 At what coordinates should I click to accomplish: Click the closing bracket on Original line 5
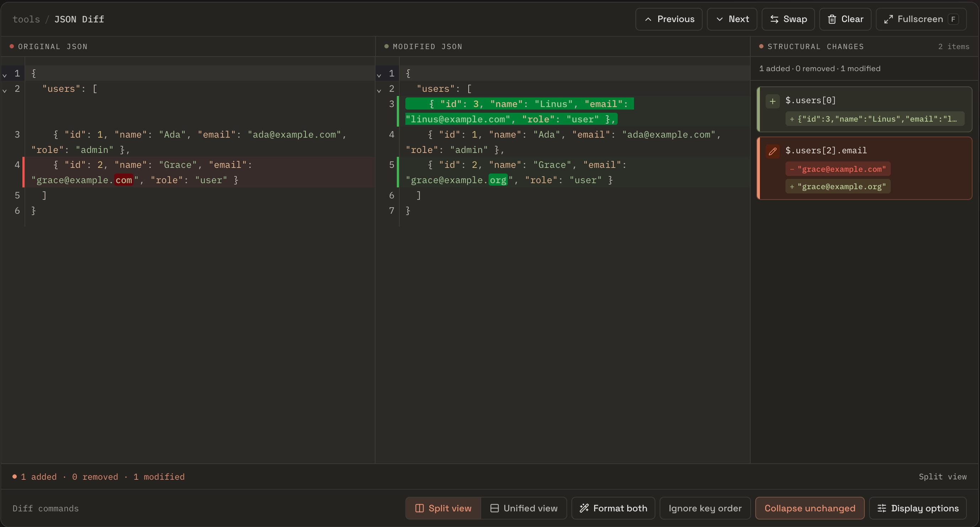point(44,195)
